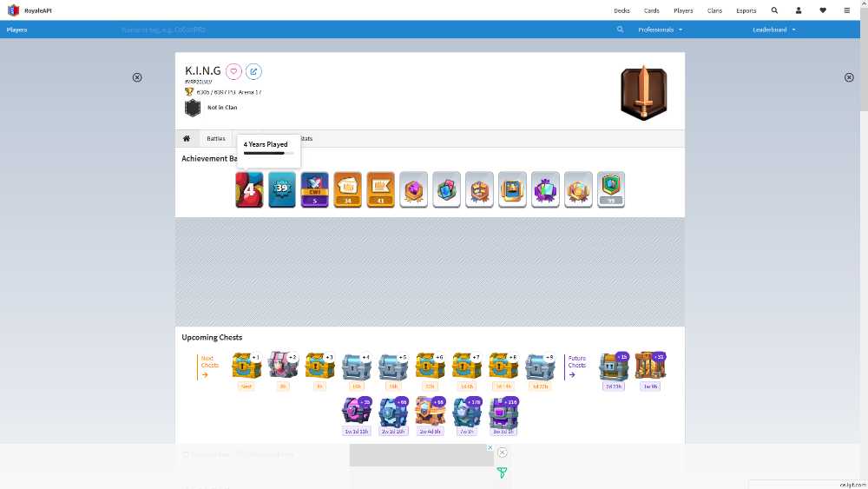868x489 pixels.
Task: Click the first chest after Future Chests label
Action: point(614,366)
